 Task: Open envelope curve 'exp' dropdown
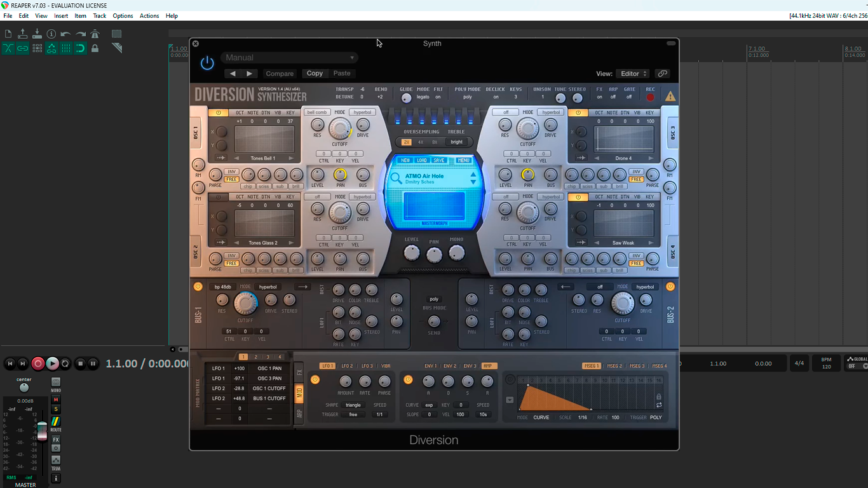click(x=429, y=405)
